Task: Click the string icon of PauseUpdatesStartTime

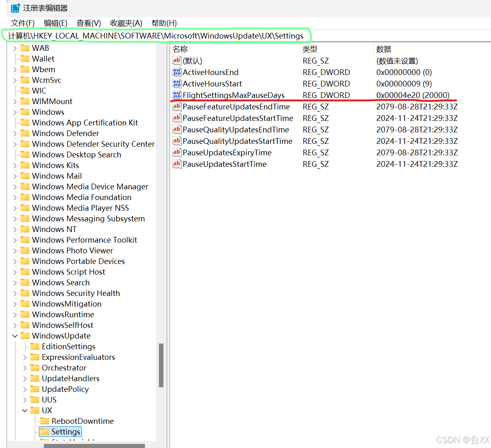Action: (x=176, y=164)
